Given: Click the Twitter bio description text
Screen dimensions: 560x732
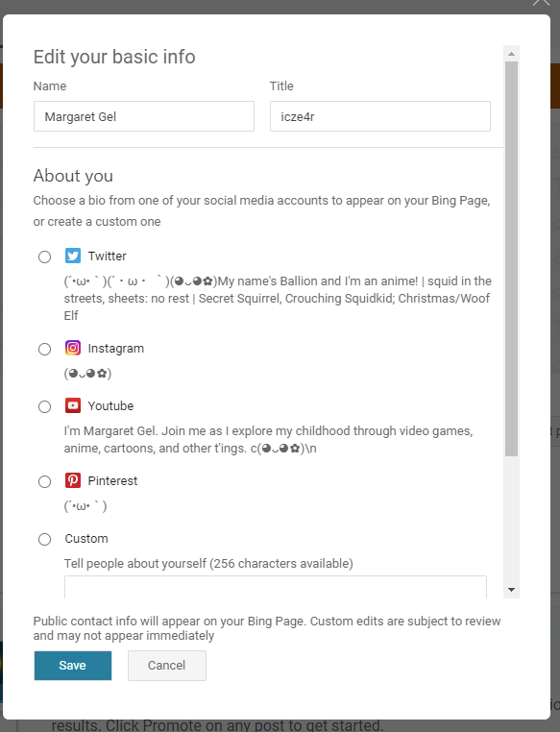Looking at the screenshot, I should 278,299.
